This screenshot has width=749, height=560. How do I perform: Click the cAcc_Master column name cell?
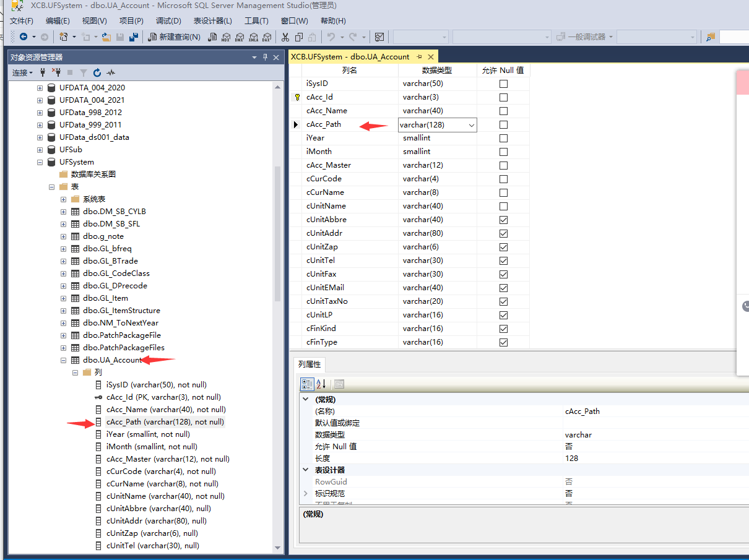[350, 165]
